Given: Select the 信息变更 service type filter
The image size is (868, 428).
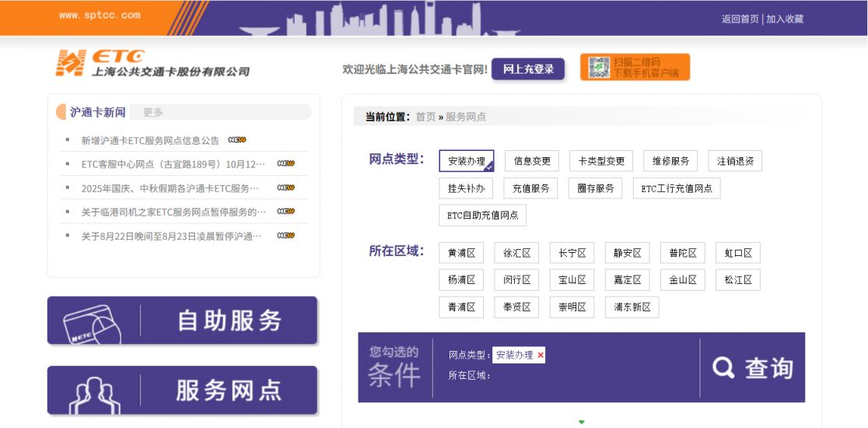Looking at the screenshot, I should pos(532,161).
